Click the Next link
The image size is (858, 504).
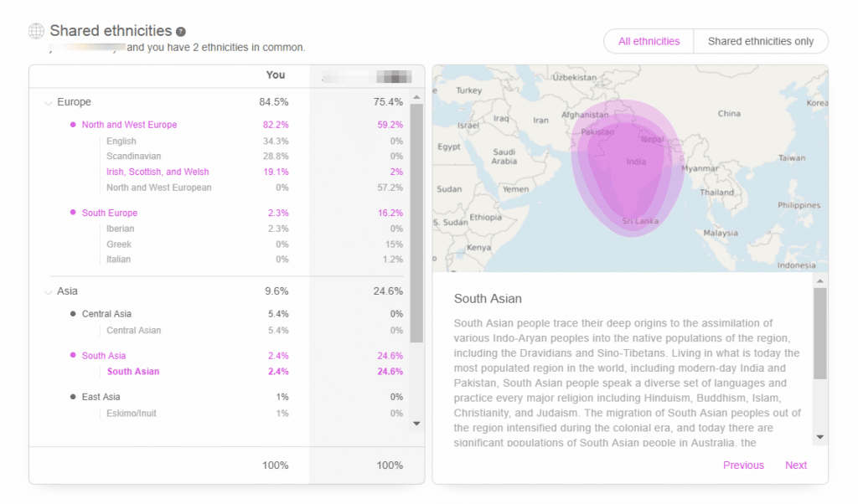pyautogui.click(x=796, y=465)
